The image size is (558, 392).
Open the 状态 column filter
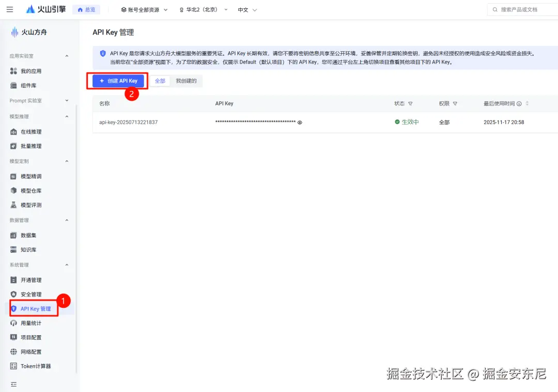coord(410,103)
